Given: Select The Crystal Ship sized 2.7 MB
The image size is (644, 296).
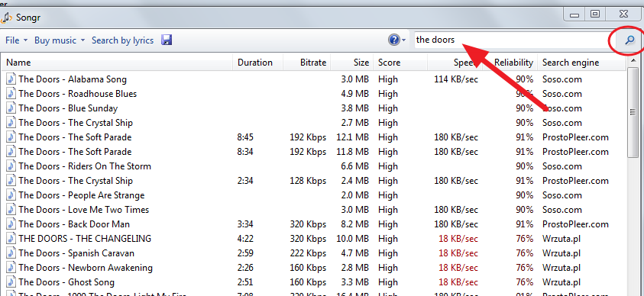Looking at the screenshot, I should coord(314,123).
